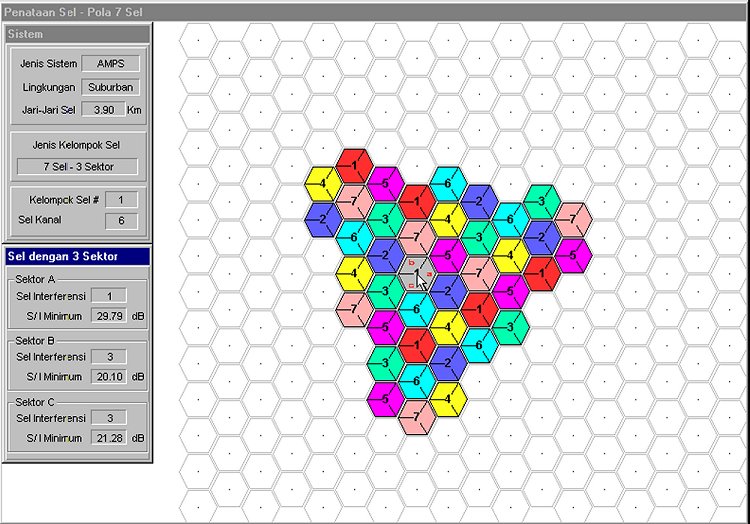Open the Jenis Sistem AMPS field
Viewport: 750px width, 524px height.
pos(110,64)
